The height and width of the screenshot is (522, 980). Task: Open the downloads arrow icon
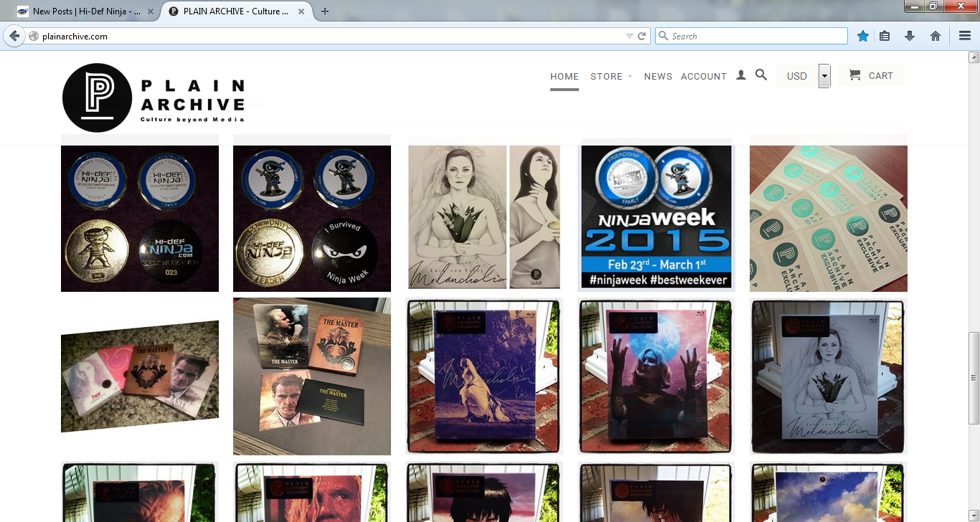point(910,36)
